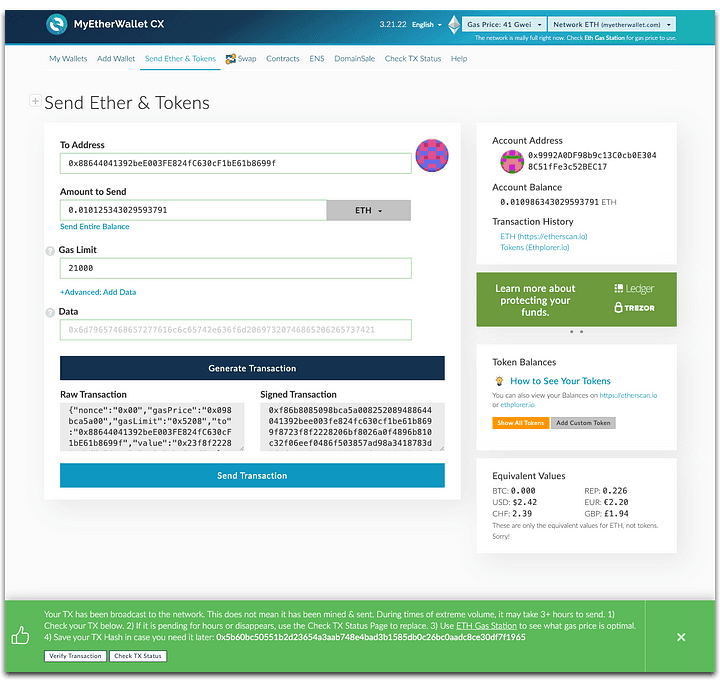Open the Gas Price 41 Gwei dropdown
This screenshot has width=720, height=682.
click(504, 24)
